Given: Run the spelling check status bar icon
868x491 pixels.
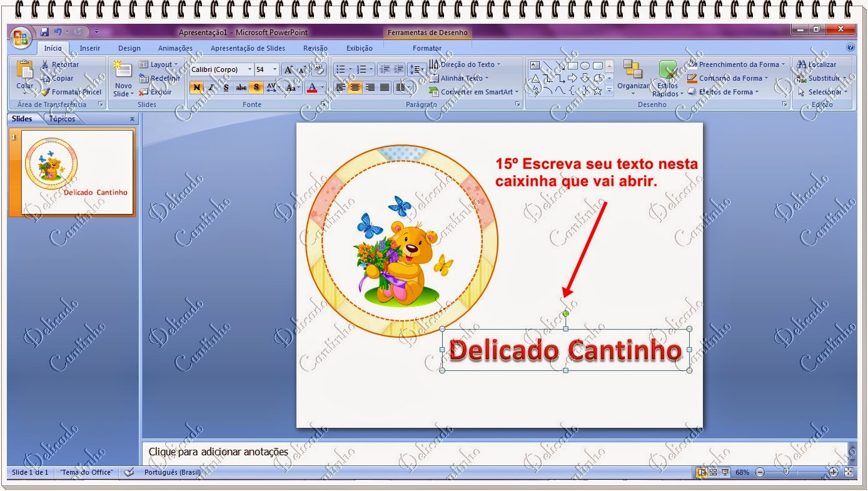Looking at the screenshot, I should (x=129, y=472).
